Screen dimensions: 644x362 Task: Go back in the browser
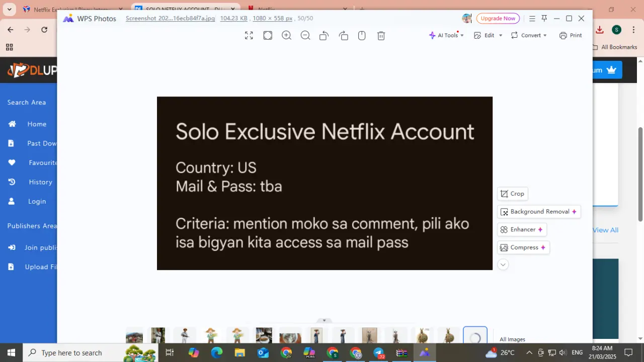10,30
